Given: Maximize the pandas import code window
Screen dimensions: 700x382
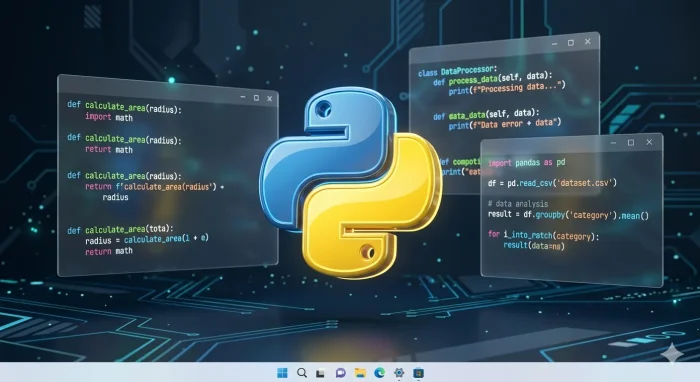Looking at the screenshot, I should [x=631, y=142].
